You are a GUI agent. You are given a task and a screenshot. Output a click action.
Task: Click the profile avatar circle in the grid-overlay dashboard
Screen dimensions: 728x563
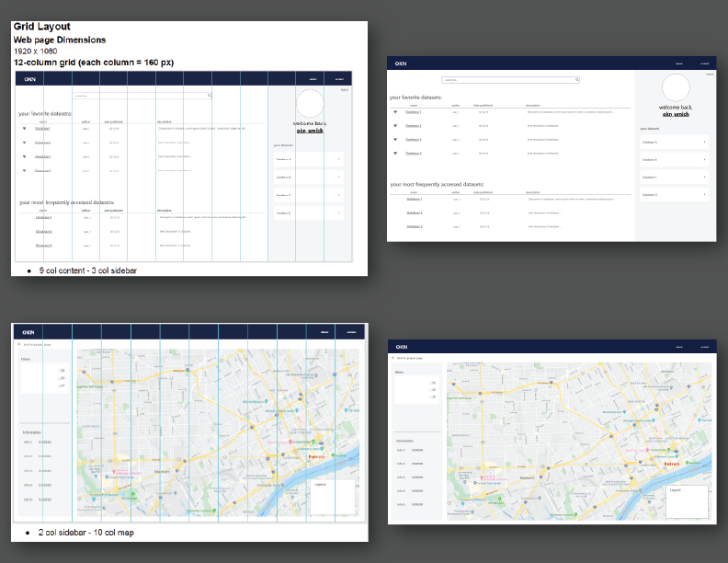(310, 103)
